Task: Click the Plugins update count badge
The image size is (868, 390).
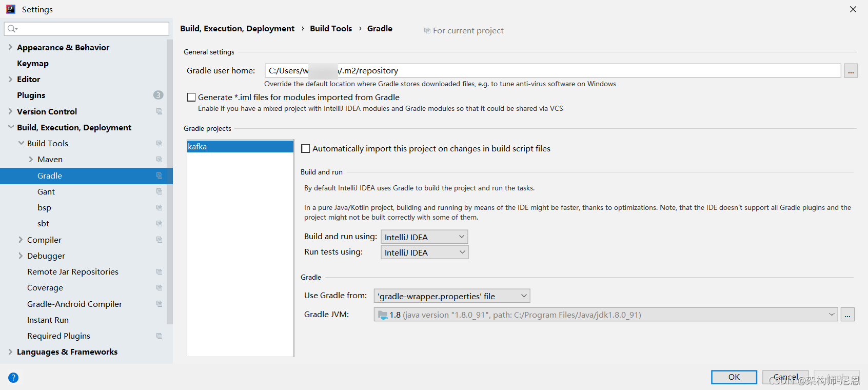Action: pos(158,95)
